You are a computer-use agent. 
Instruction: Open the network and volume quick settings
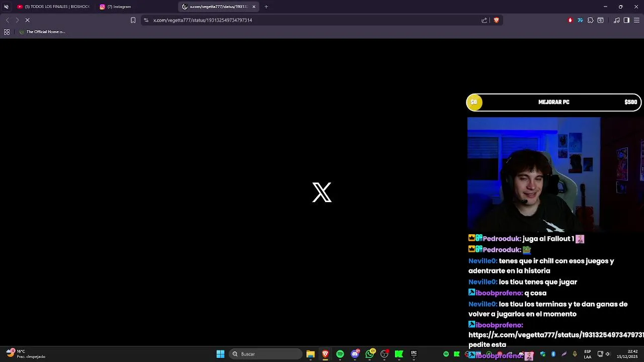pos(604,354)
